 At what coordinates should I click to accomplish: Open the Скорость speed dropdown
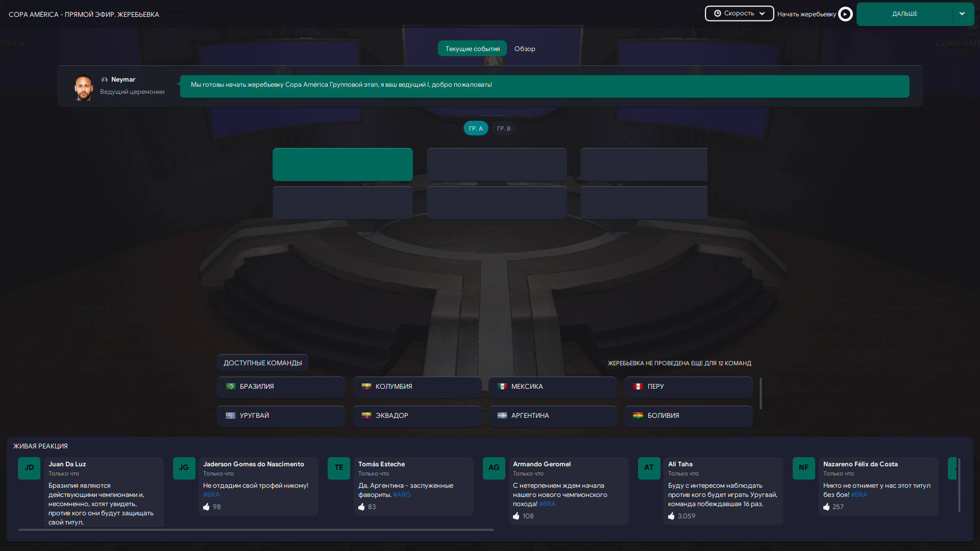click(x=739, y=13)
